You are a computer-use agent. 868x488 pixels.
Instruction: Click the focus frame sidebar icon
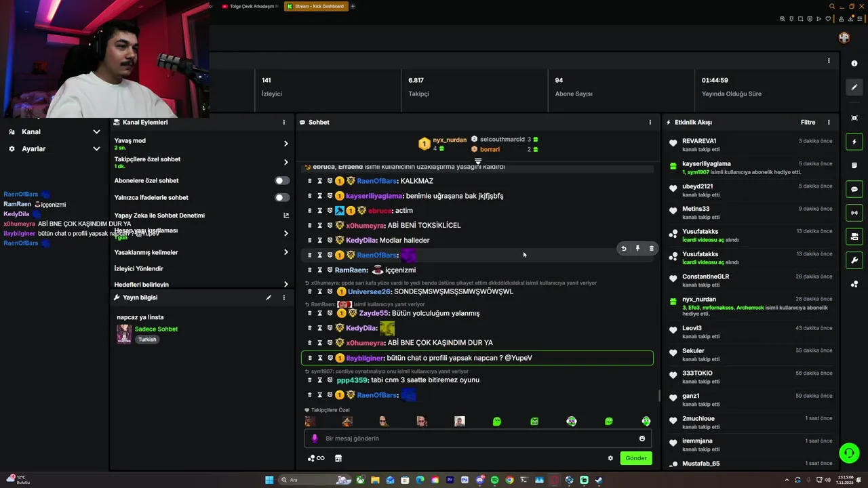tap(854, 118)
